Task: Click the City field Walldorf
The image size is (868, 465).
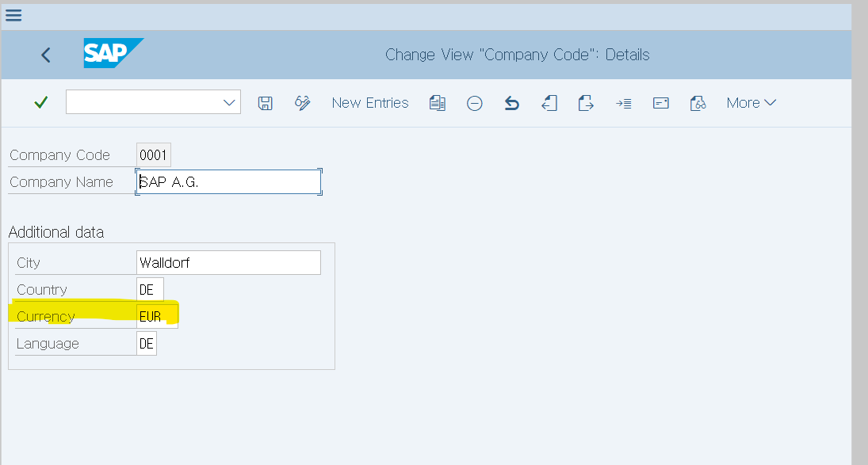Action: click(228, 263)
